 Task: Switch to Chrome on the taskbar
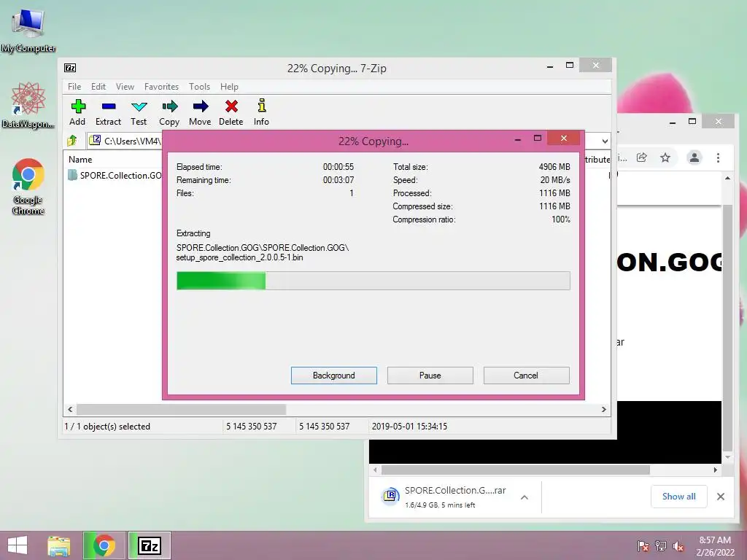[104, 545]
